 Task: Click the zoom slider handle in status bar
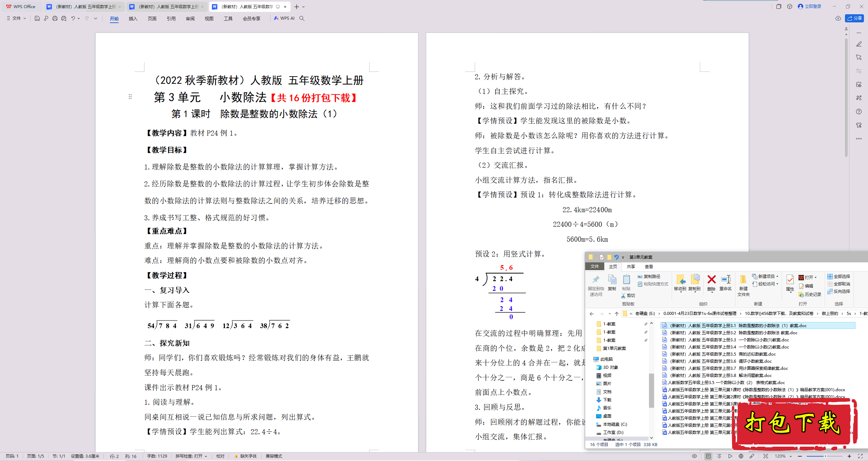tap(825, 456)
